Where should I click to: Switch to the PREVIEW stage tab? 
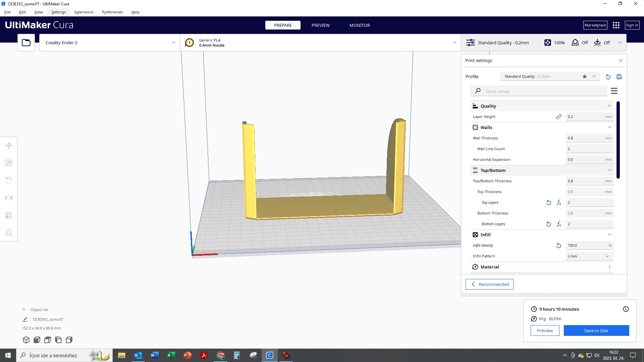pos(321,25)
